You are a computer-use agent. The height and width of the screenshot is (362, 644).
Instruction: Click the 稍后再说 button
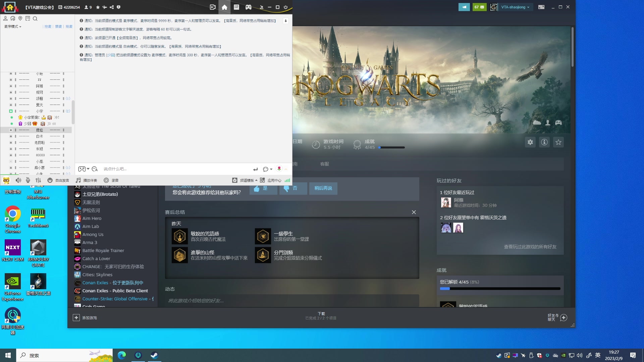point(323,188)
